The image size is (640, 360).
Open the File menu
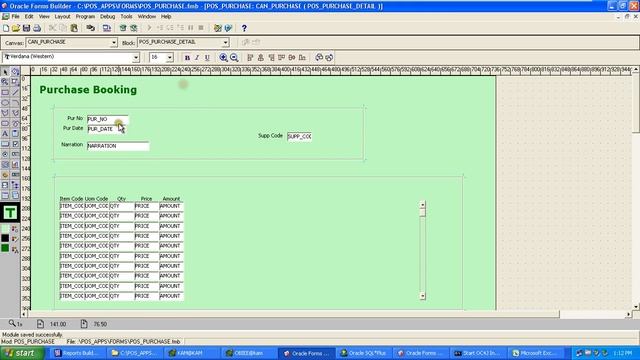click(16, 17)
